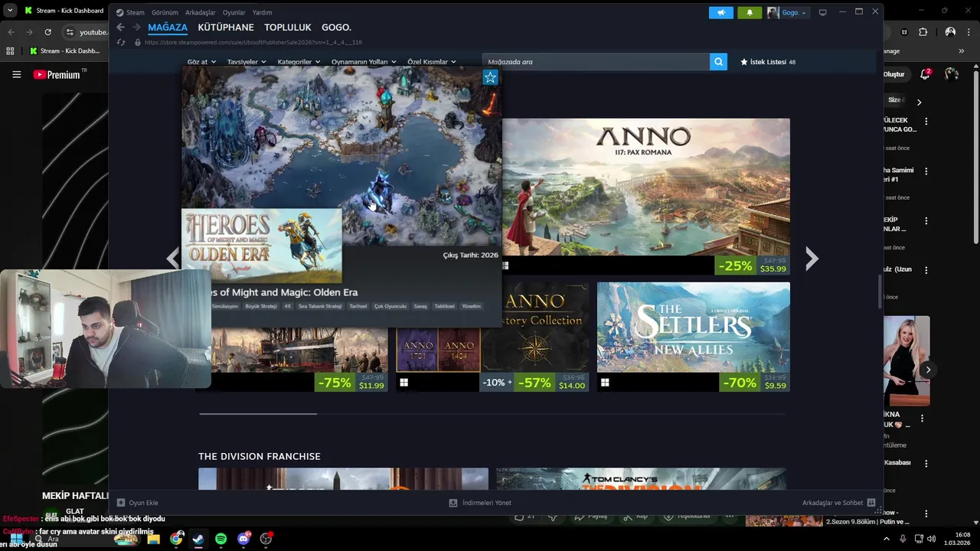The image size is (980, 551).
Task: Open the Oyunlar menu
Action: click(x=234, y=12)
